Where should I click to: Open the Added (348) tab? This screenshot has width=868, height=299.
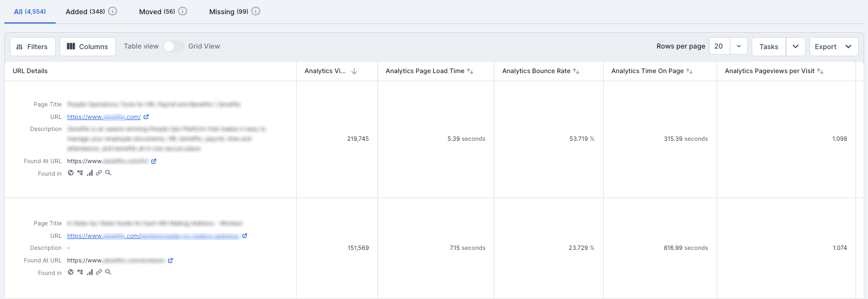coord(85,11)
